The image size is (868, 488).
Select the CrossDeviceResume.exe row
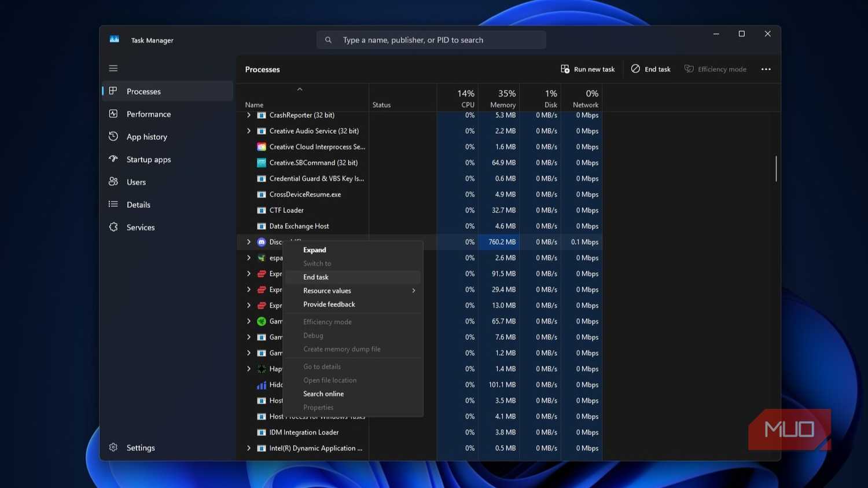(x=420, y=195)
